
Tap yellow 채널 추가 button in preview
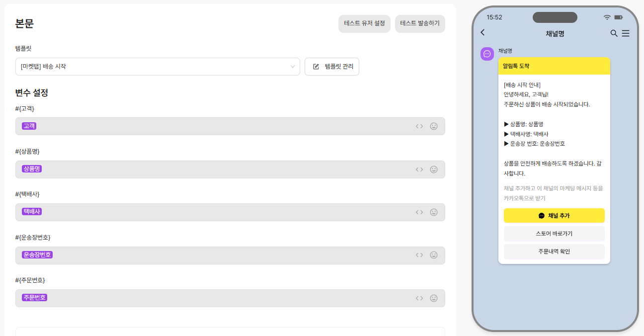click(554, 216)
